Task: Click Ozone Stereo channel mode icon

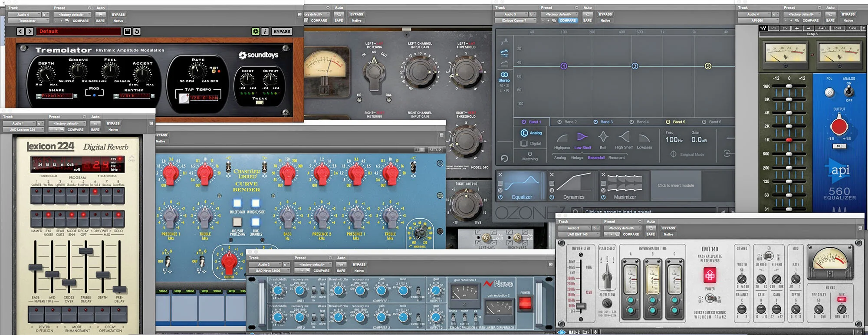Action: click(x=504, y=75)
